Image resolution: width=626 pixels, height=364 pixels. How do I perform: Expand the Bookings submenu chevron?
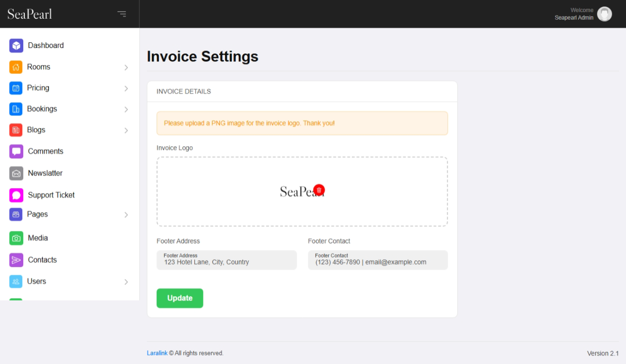tap(126, 109)
